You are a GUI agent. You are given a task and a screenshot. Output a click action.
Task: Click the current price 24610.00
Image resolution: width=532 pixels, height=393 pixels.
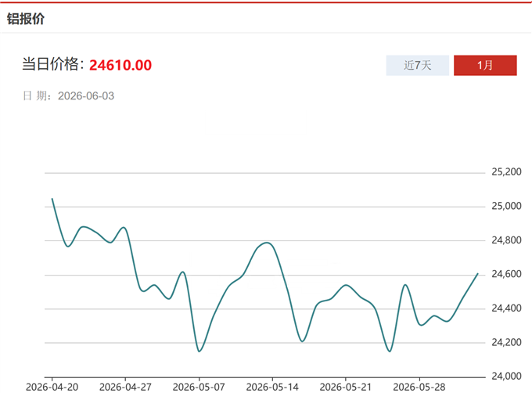point(120,65)
